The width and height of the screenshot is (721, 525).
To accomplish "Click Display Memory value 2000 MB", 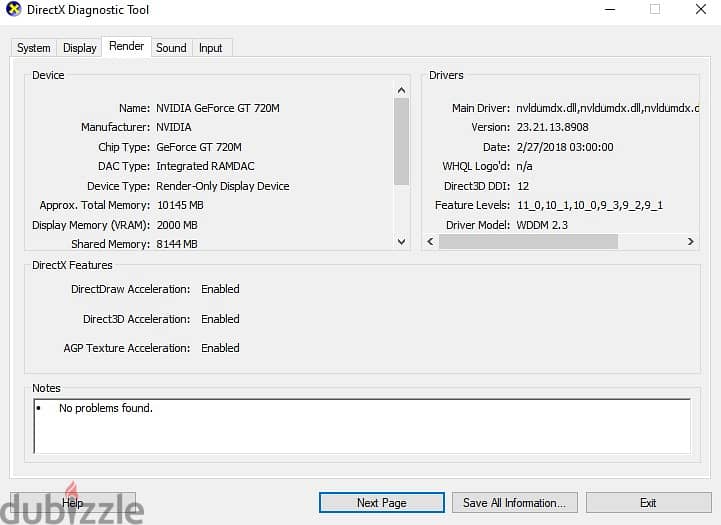I will coord(177,225).
